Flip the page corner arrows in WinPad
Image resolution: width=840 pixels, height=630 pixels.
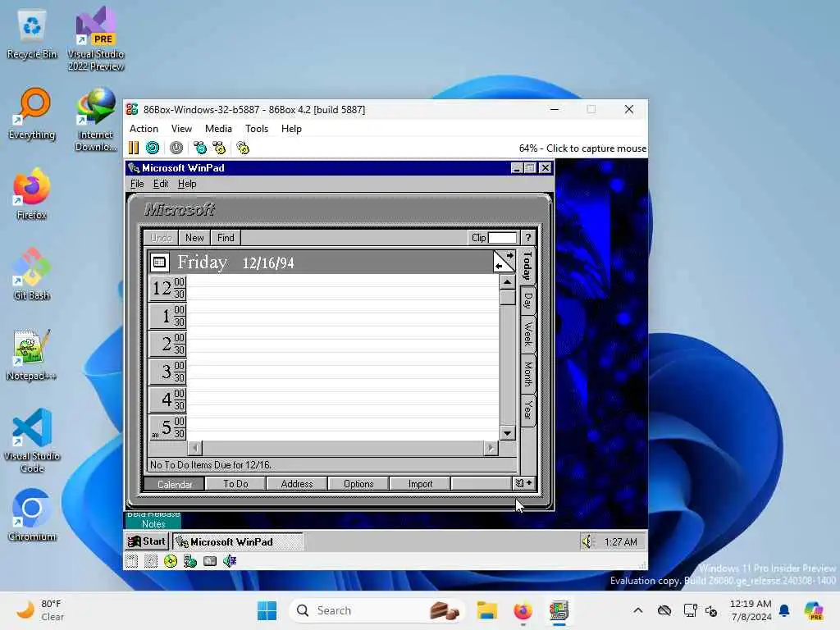tap(504, 262)
